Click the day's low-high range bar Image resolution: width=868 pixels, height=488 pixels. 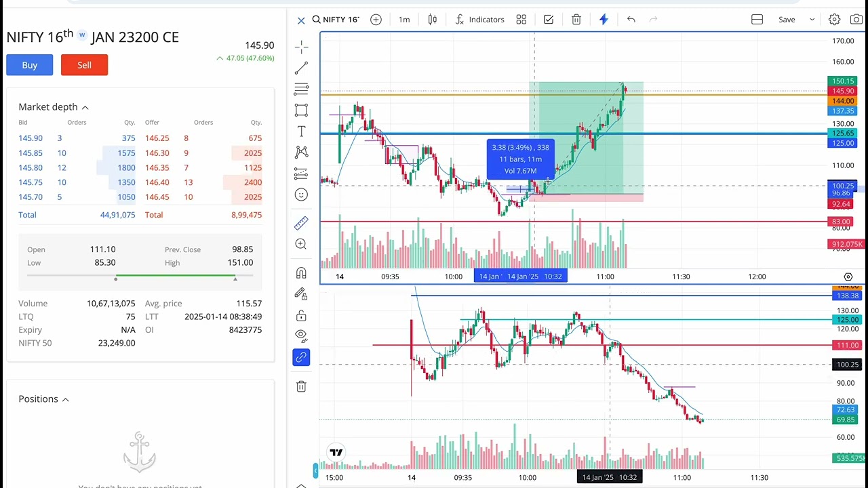[x=140, y=277]
